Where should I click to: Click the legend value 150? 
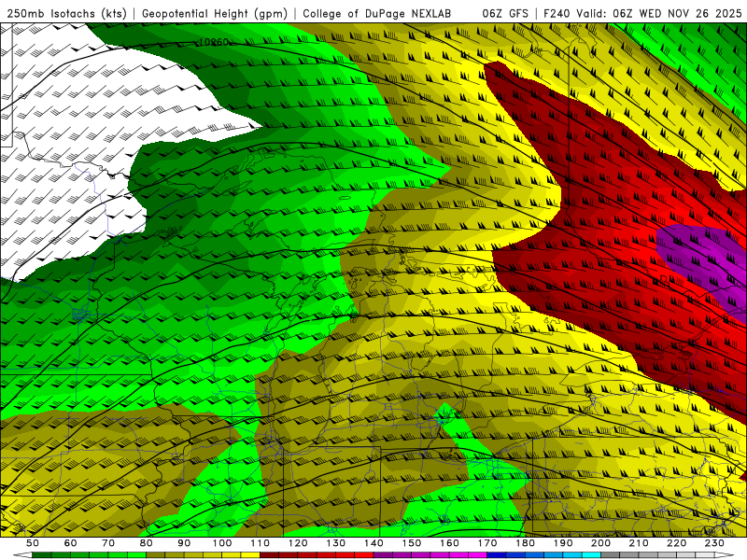412,543
